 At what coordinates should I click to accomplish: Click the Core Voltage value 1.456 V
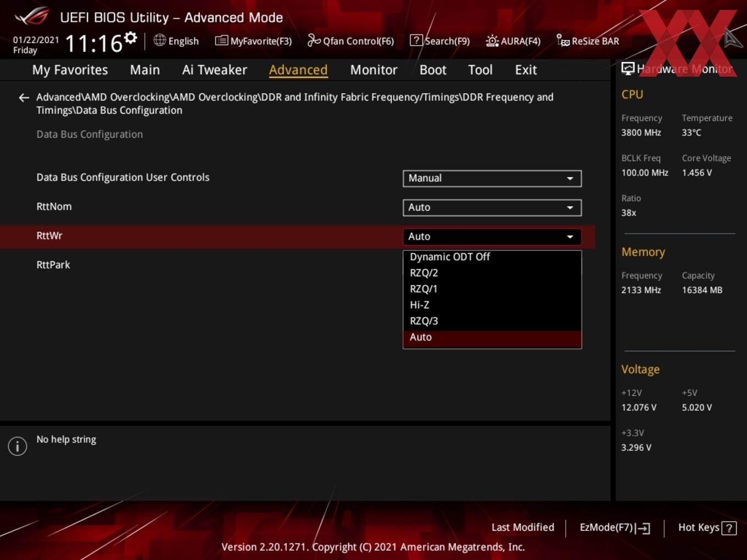coord(697,173)
